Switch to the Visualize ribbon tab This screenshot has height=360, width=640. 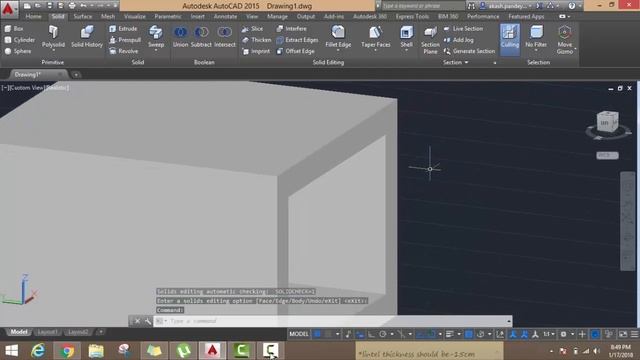coord(135,16)
